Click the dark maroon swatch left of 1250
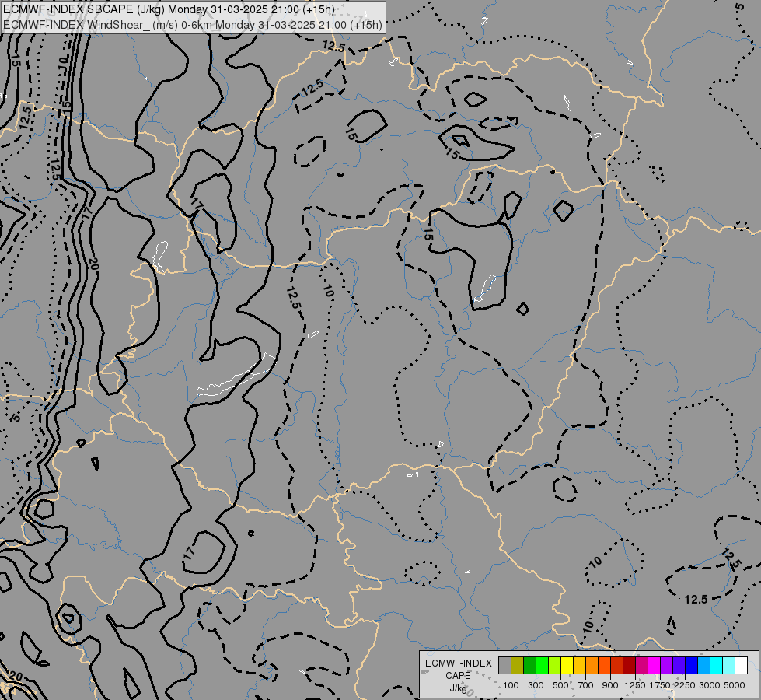 click(x=629, y=665)
